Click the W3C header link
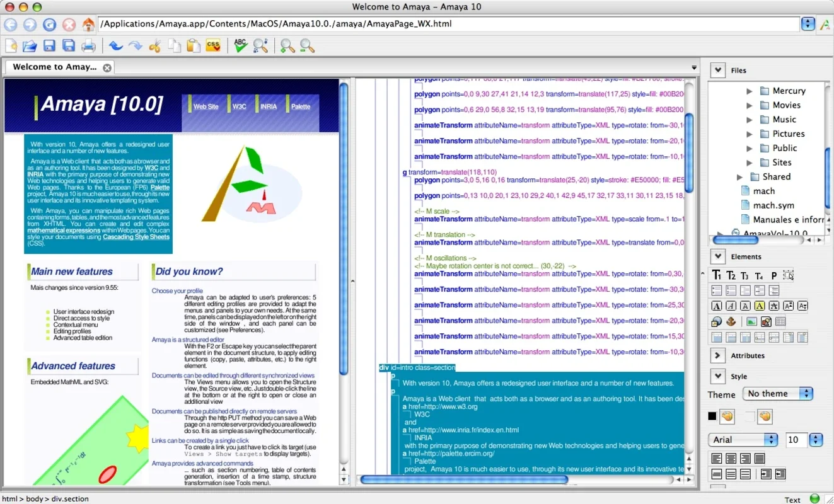 240,106
